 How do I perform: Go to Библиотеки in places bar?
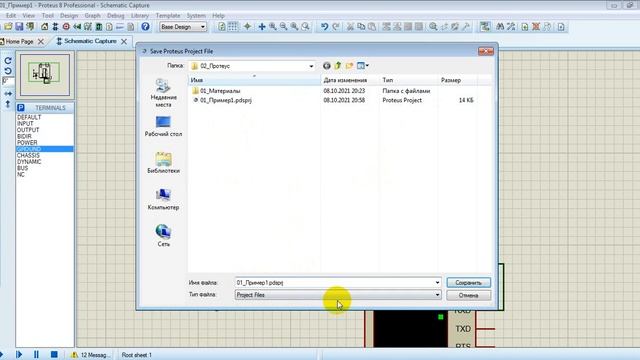(163, 163)
